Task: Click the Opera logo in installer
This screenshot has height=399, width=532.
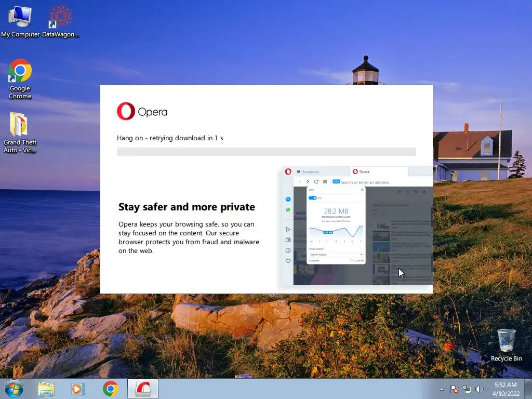Action: click(x=142, y=111)
